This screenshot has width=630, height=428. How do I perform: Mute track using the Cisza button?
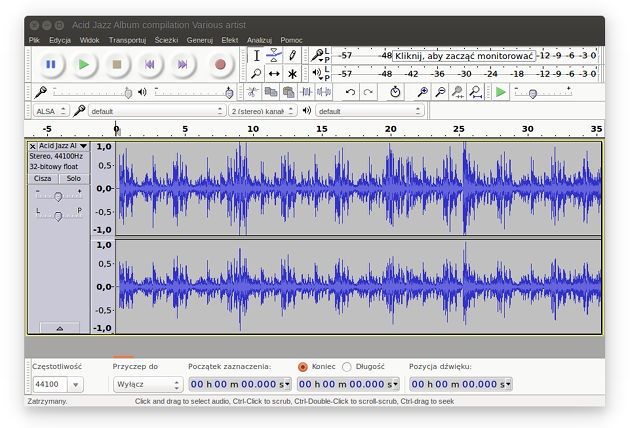(43, 178)
